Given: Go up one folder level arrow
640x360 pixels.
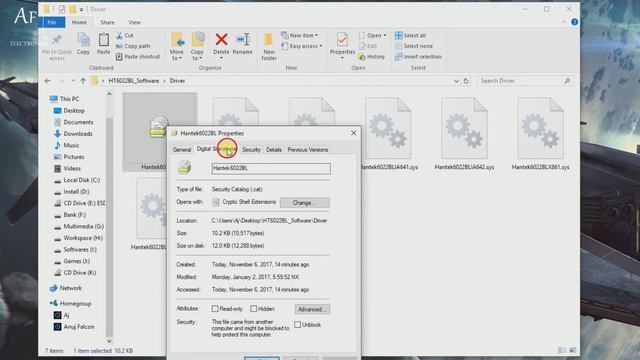Looking at the screenshot, I should (83, 81).
